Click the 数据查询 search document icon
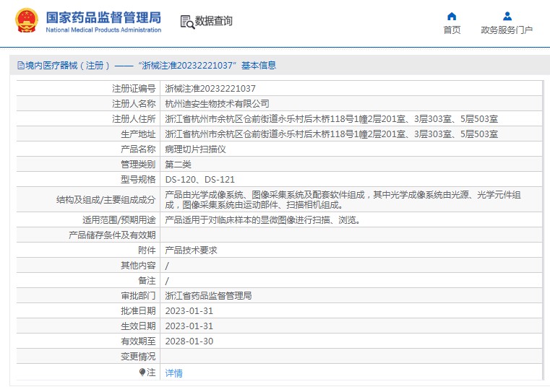This screenshot has height=392, width=550. click(x=187, y=22)
